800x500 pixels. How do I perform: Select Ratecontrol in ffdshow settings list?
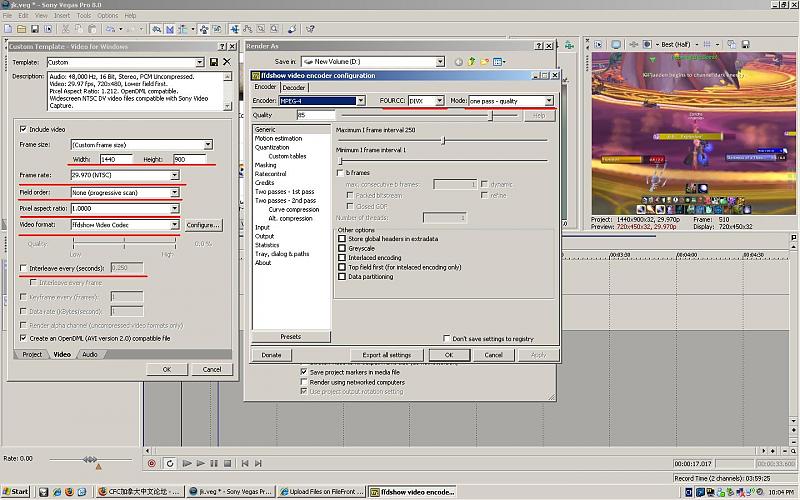pos(270,174)
